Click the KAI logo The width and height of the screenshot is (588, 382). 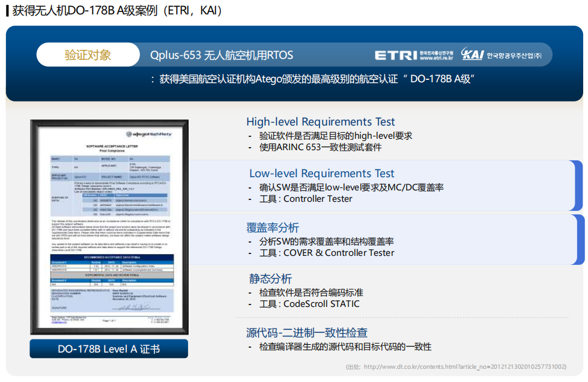click(x=473, y=54)
